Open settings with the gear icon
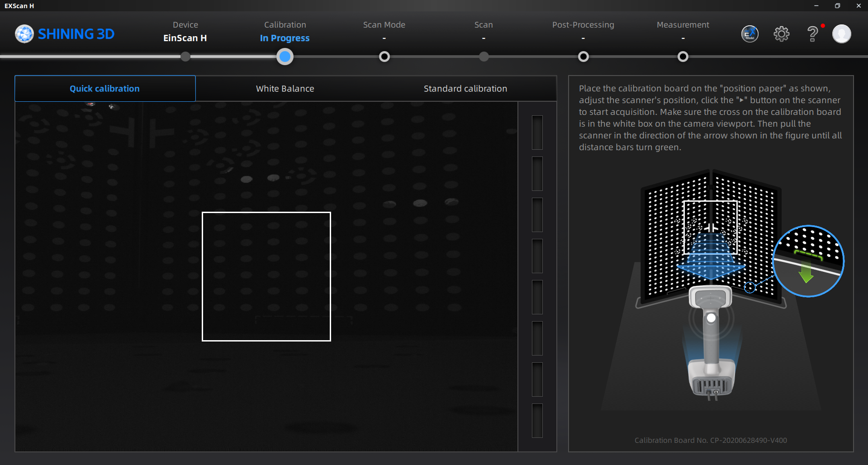This screenshot has width=868, height=465. 781,34
